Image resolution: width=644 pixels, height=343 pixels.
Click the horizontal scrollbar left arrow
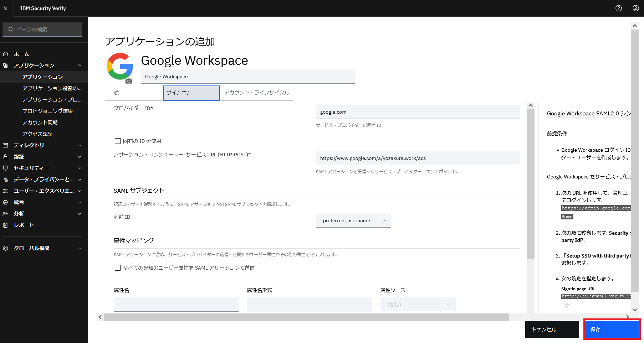100,317
